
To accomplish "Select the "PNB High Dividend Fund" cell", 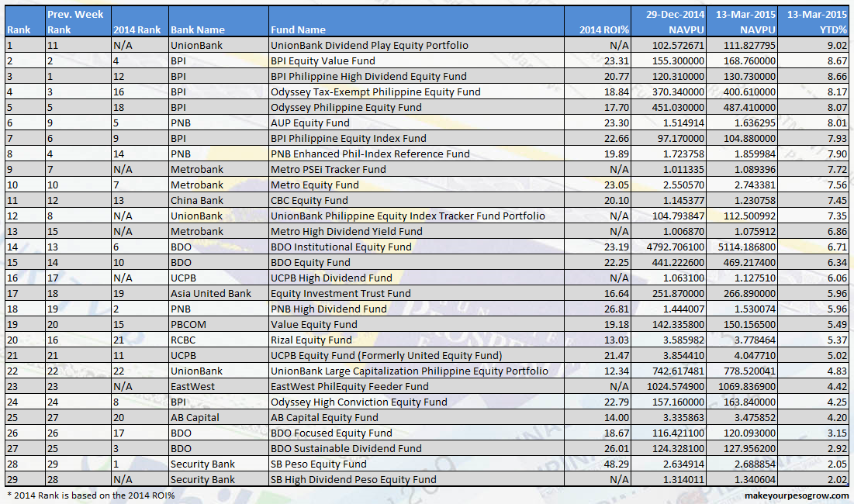I will coord(326,309).
